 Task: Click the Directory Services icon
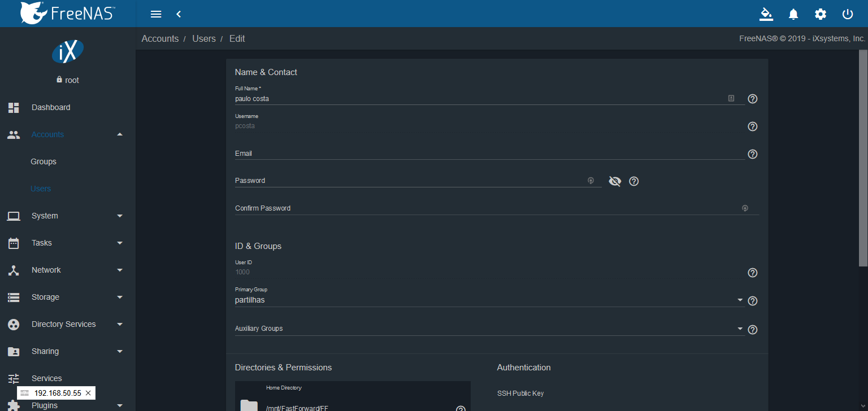point(14,324)
